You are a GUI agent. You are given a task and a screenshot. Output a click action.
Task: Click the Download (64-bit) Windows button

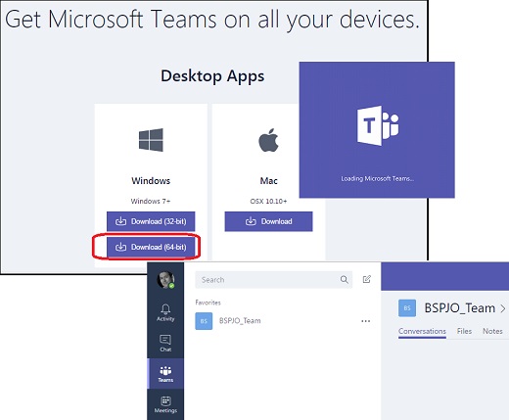[151, 247]
